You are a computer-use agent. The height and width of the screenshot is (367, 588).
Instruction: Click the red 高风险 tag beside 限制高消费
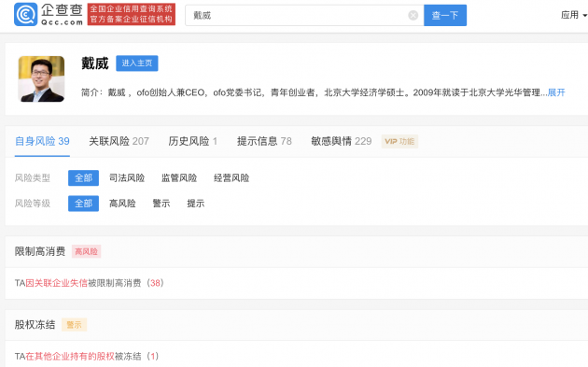[86, 251]
